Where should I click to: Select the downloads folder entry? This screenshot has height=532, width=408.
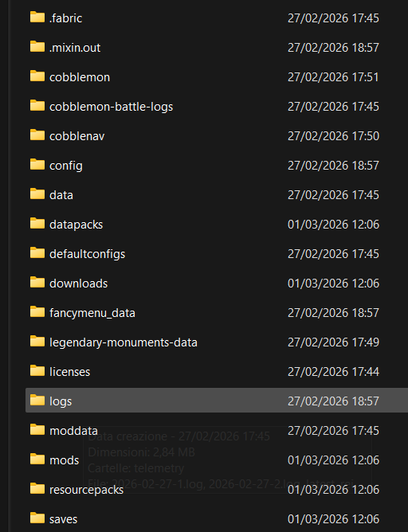click(x=217, y=283)
